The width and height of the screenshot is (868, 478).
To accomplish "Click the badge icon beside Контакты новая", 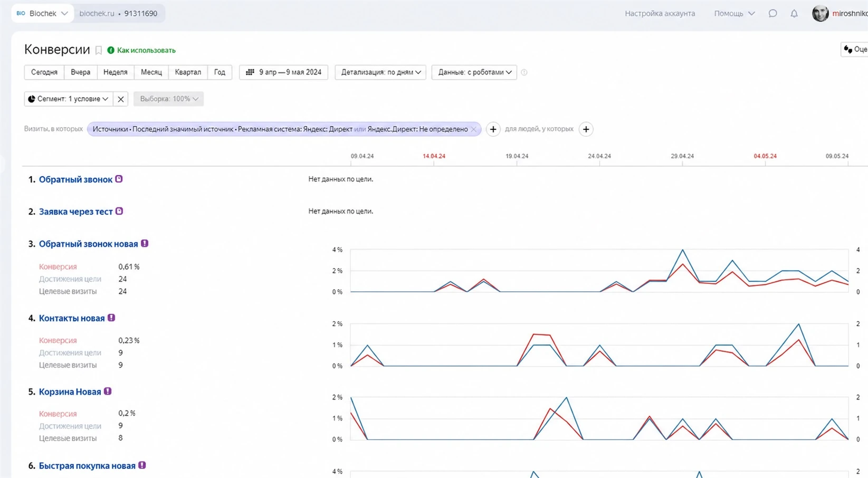I will 111,318.
